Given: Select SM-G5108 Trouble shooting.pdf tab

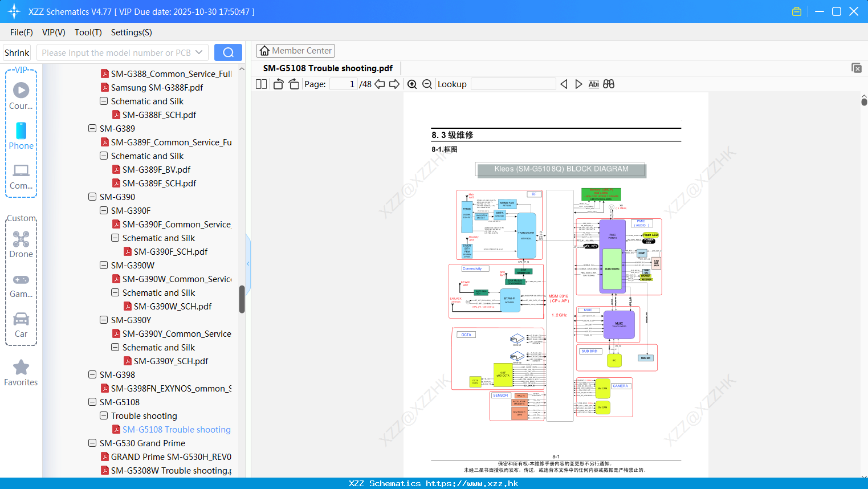Looking at the screenshot, I should tap(328, 68).
